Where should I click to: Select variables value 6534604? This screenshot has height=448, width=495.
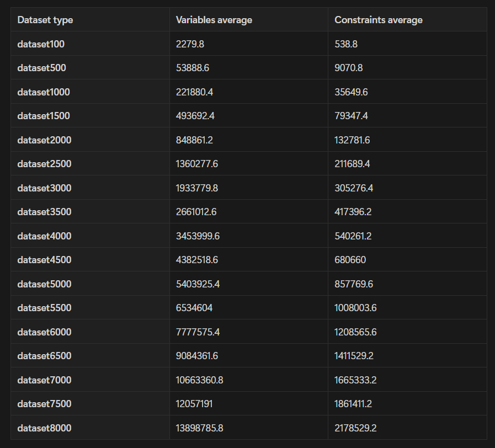point(194,308)
